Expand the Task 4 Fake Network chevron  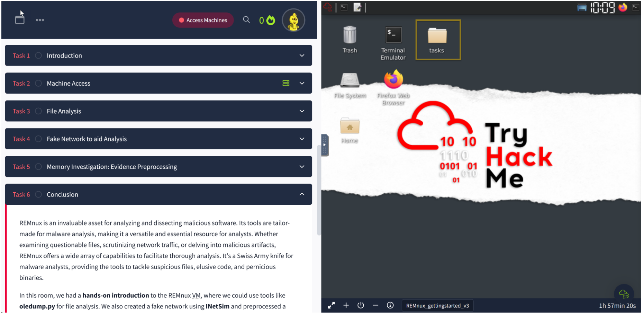pos(302,139)
